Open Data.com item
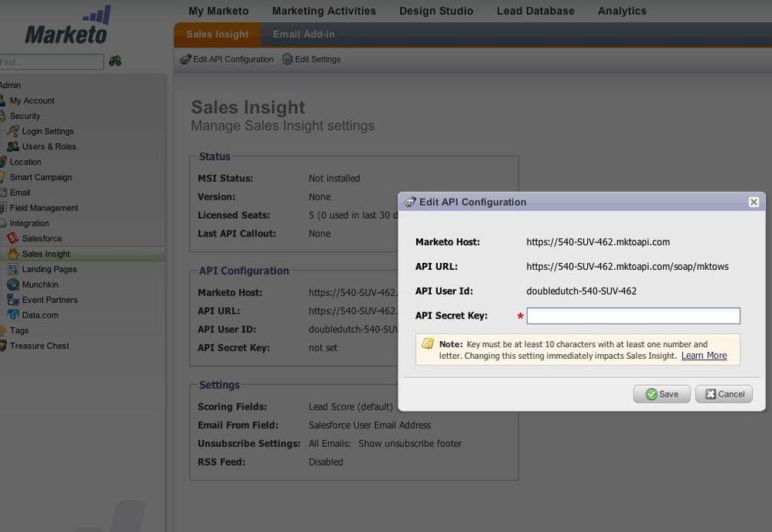772x532 pixels. 40,315
